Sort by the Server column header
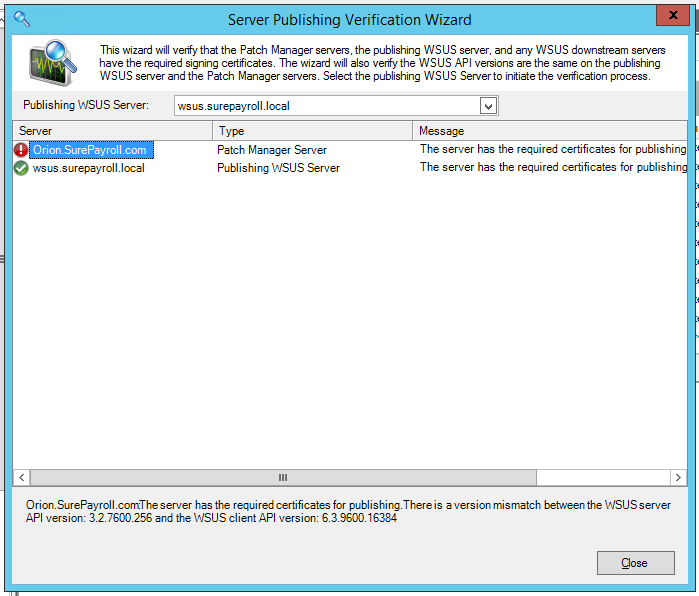The image size is (699, 596). pos(112,131)
